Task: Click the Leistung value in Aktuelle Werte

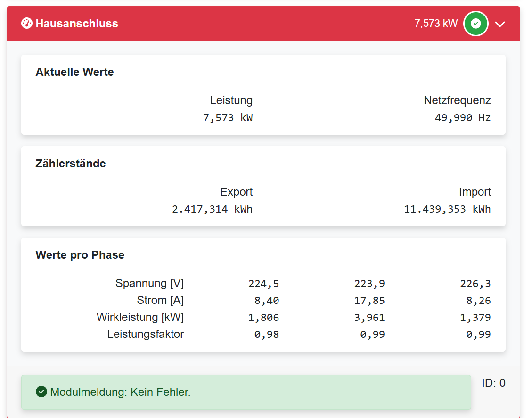Action: click(x=228, y=118)
